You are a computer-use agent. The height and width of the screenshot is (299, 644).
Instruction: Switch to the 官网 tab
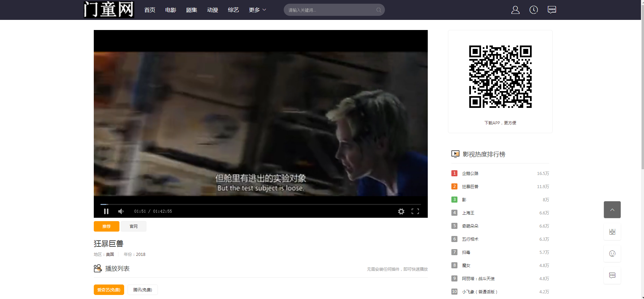(x=134, y=227)
